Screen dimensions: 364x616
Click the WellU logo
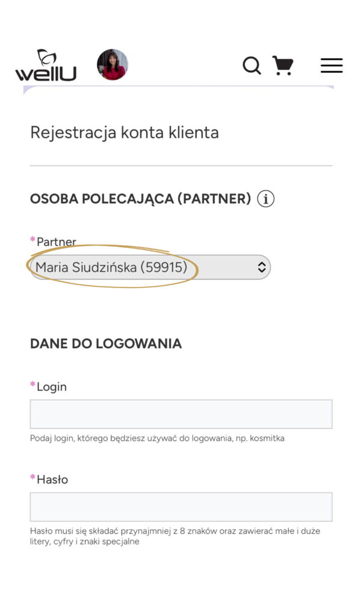46,66
